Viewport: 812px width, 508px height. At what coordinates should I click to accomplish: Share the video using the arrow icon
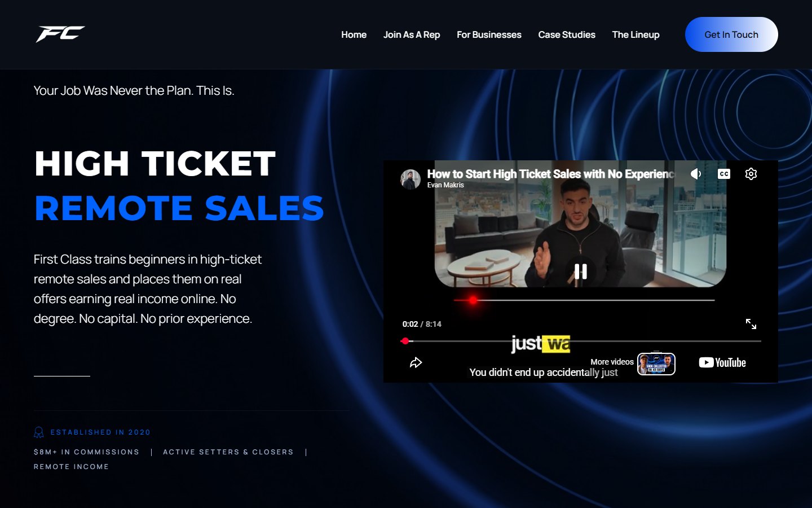coord(416,362)
